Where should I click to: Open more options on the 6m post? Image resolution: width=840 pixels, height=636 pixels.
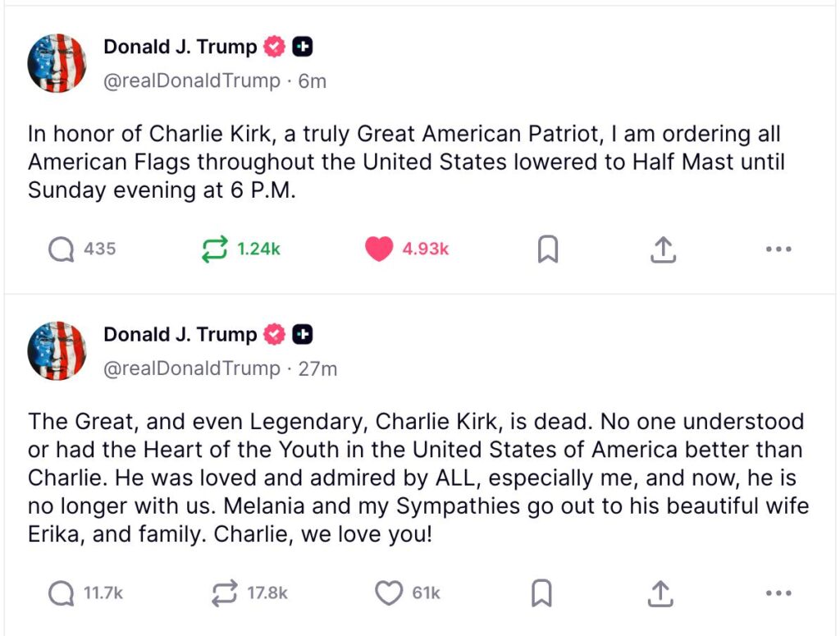[778, 249]
